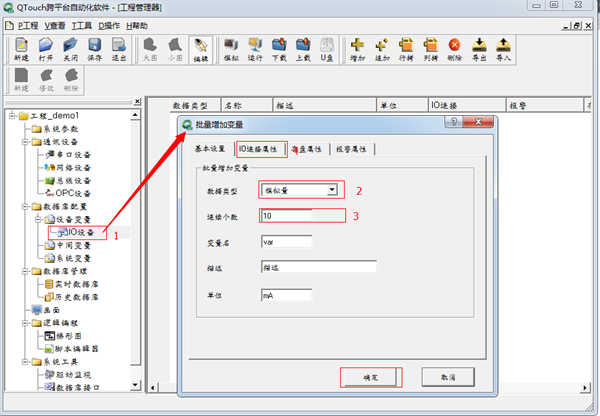This screenshot has width=600, height=416.
Task: Select IO设备 in the project tree
Action: pos(80,232)
